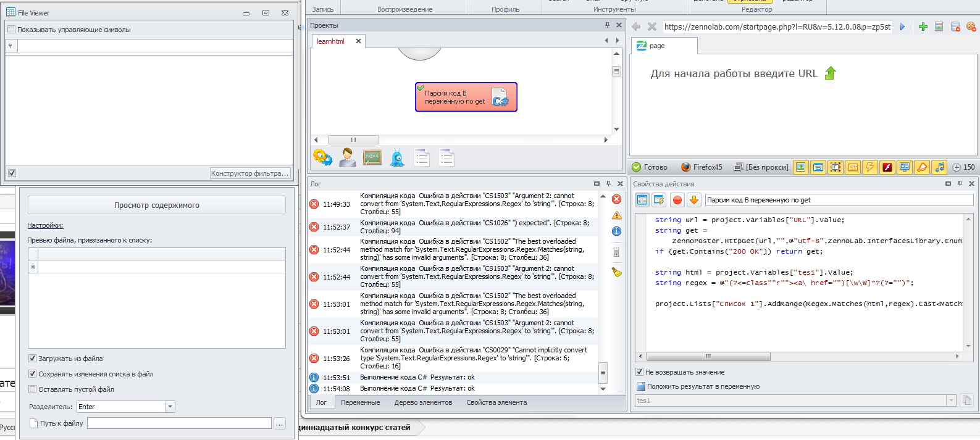Toggle the Flash plugin icon
Screen dimensions: 980x440
coord(887,167)
